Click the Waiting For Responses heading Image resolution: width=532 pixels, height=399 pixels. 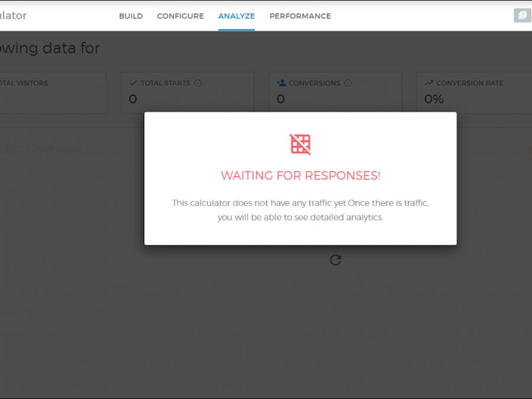[x=300, y=176]
